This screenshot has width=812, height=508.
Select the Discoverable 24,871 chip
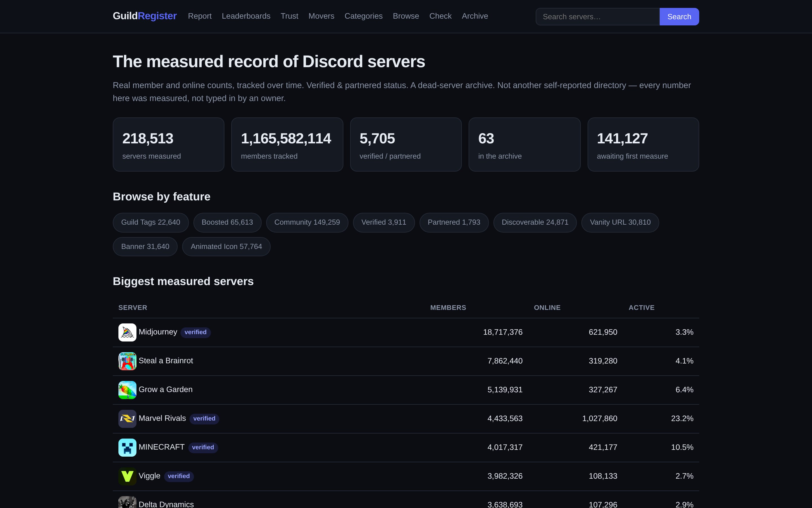pyautogui.click(x=535, y=222)
